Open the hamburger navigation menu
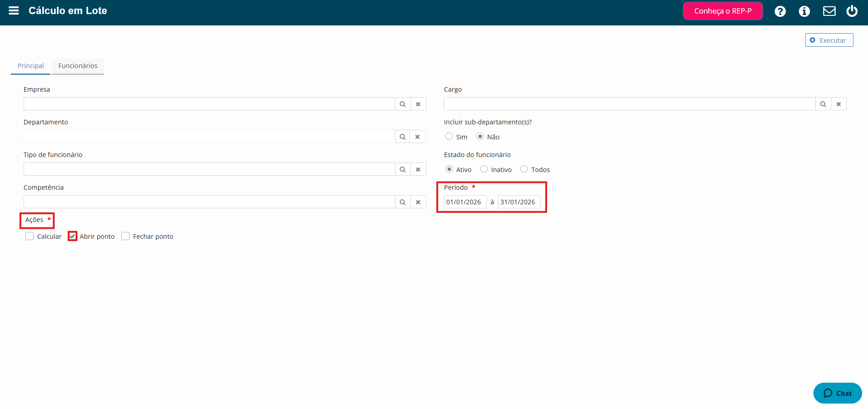This screenshot has width=868, height=409. 14,10
